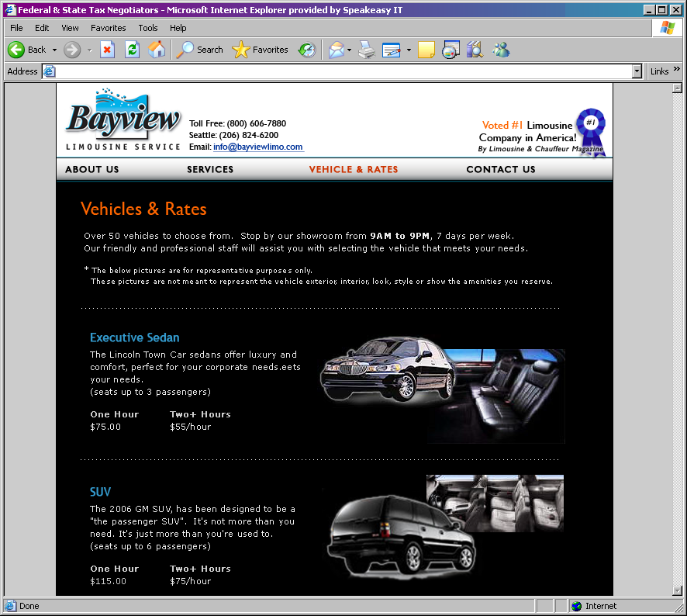Navigate to CONTACT US

click(501, 170)
